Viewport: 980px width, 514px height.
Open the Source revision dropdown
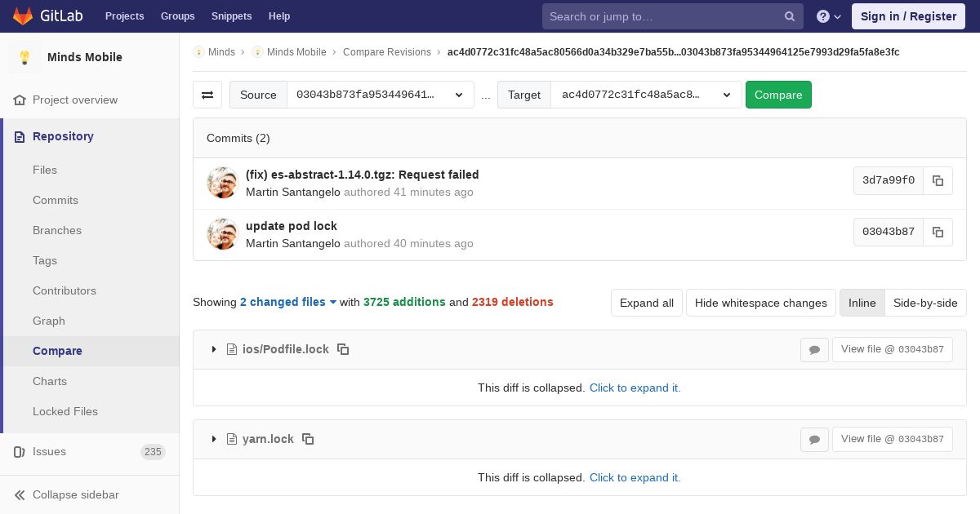click(381, 95)
